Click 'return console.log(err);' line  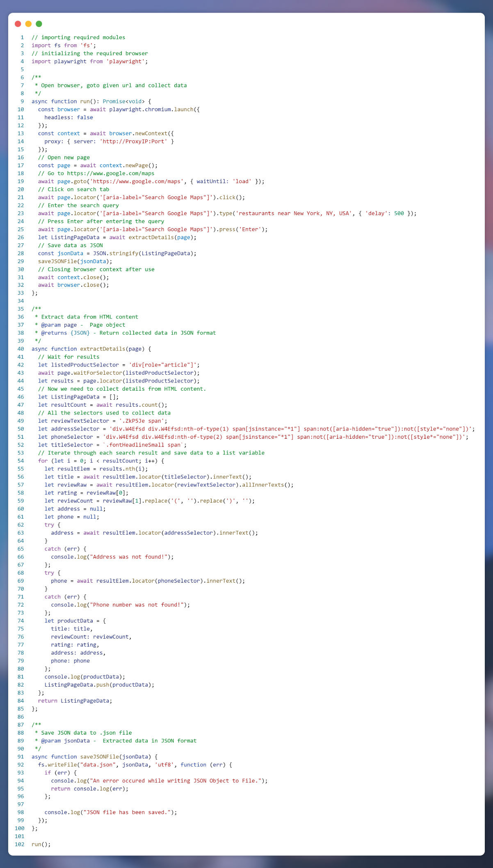point(89,789)
